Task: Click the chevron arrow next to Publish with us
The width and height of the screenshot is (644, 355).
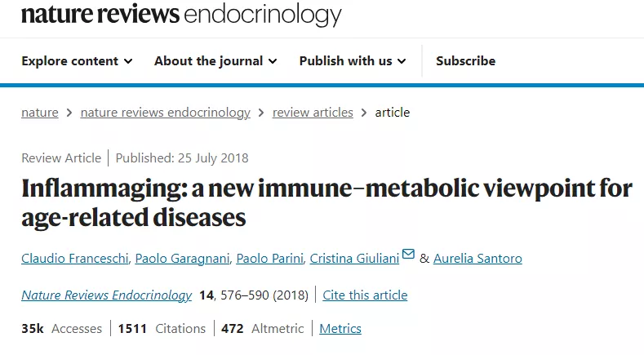Action: point(402,61)
